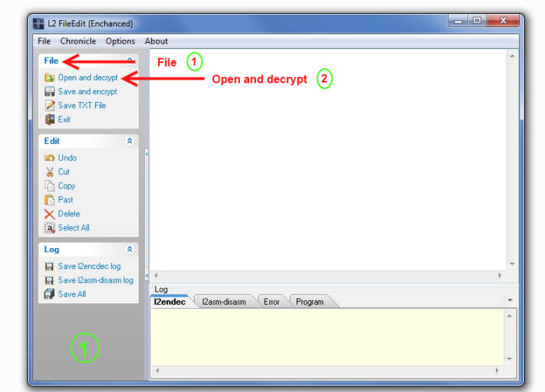The image size is (545, 392).
Task: Click the Open and decrypt folder icon
Action: click(x=50, y=78)
